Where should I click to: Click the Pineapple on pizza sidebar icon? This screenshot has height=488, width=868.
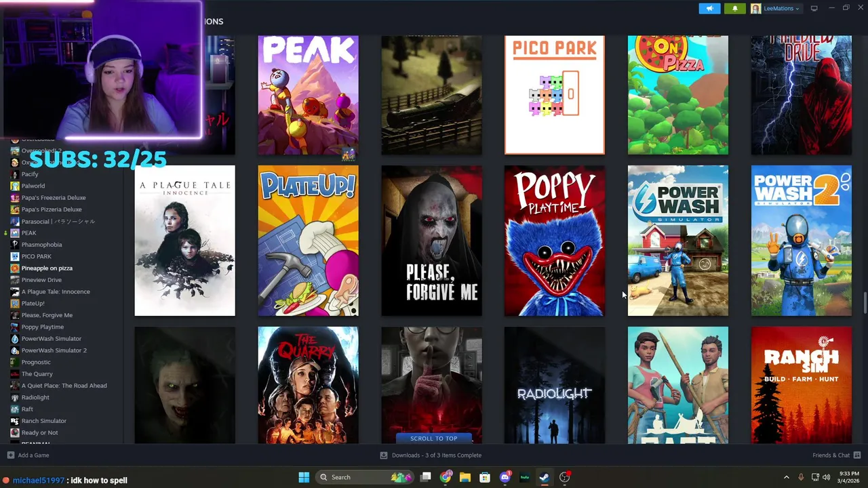click(15, 268)
